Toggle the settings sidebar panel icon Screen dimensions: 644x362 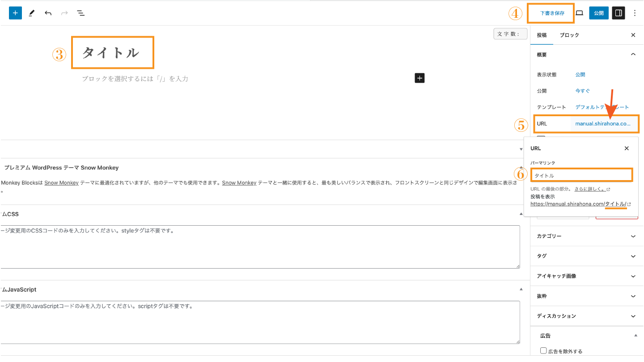point(619,13)
